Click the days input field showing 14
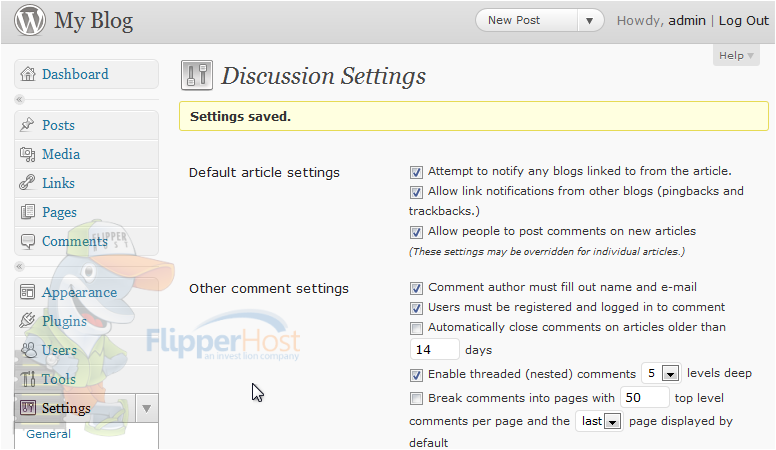Image resolution: width=776 pixels, height=450 pixels. tap(435, 350)
